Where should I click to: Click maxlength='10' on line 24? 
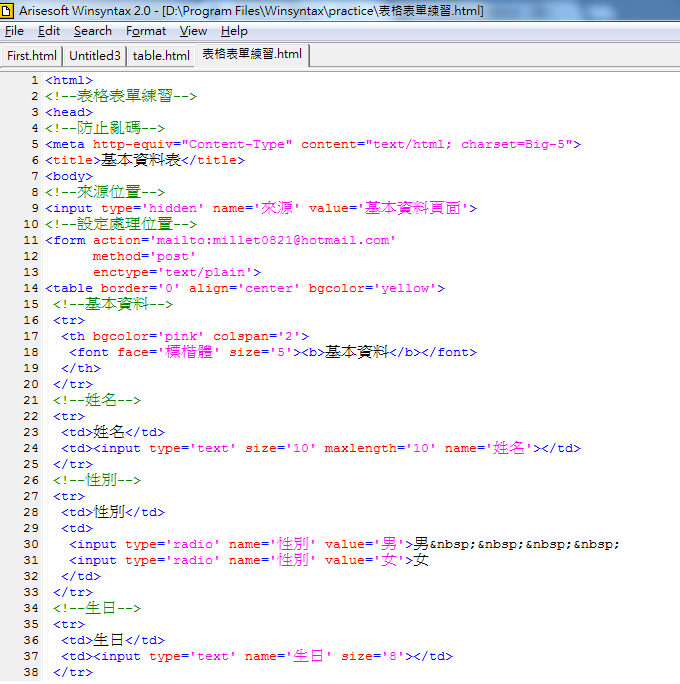[x=381, y=448]
